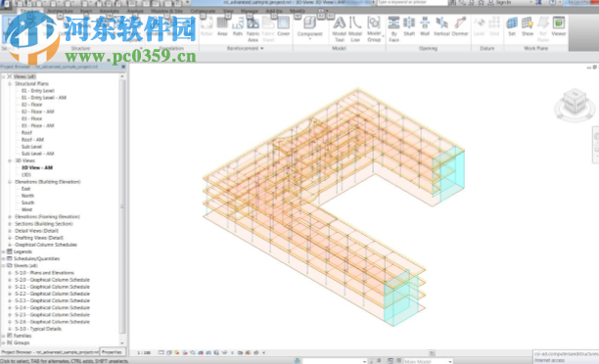Collapse Elevations (Building Elevation) node
This screenshot has width=599, height=364.
click(10, 182)
